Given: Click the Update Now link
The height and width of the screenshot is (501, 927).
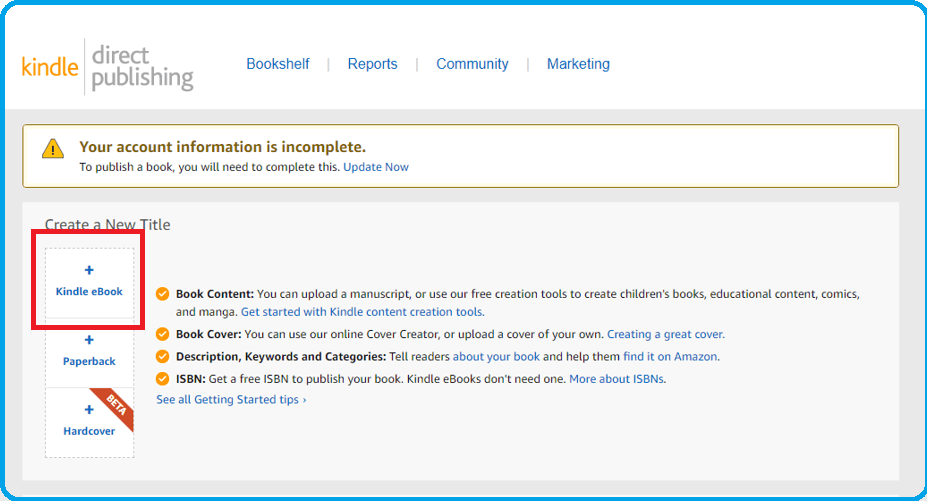Looking at the screenshot, I should (x=376, y=167).
